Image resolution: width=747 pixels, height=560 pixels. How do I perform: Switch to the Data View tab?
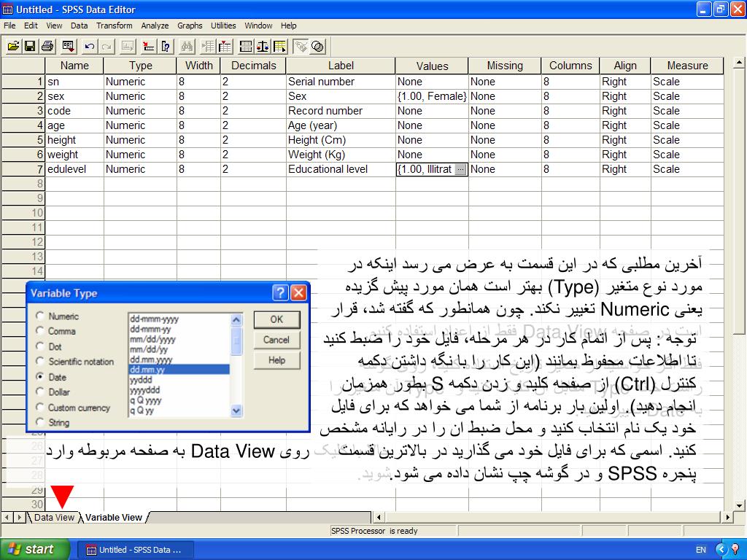coord(54,518)
